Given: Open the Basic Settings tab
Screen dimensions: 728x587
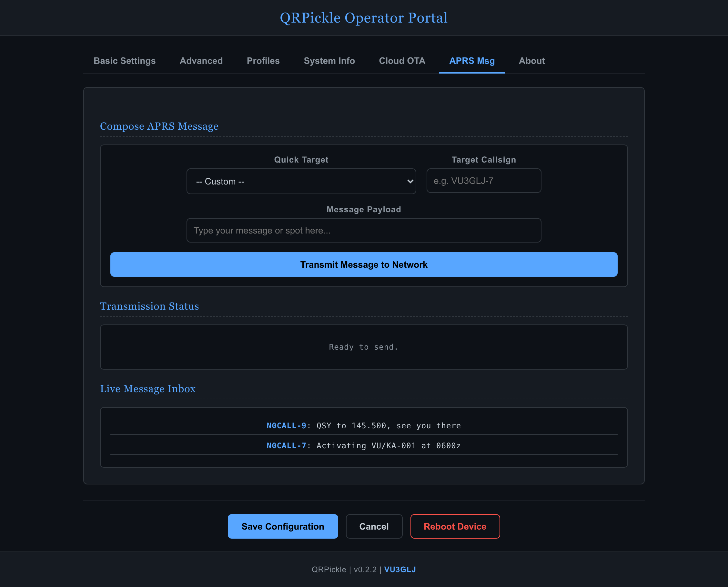Looking at the screenshot, I should tap(125, 61).
